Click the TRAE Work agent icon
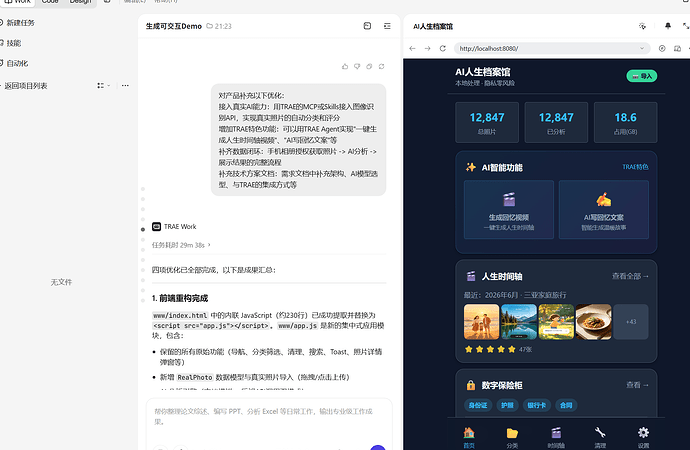 click(x=156, y=227)
